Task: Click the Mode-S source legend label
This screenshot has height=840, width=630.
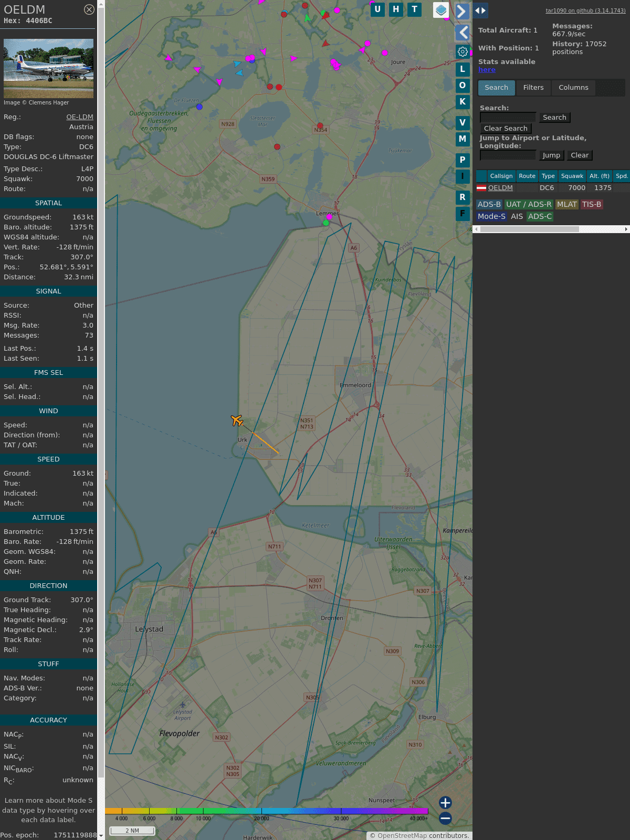Action: click(491, 216)
